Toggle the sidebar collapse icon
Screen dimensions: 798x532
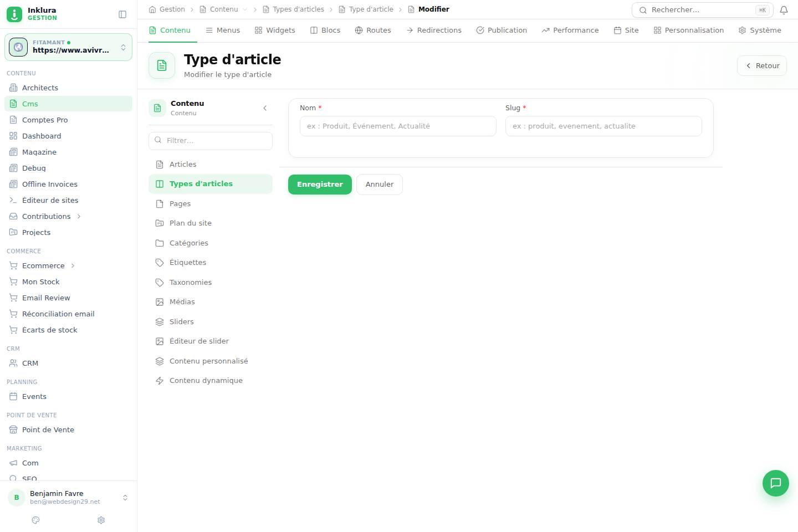(x=122, y=14)
